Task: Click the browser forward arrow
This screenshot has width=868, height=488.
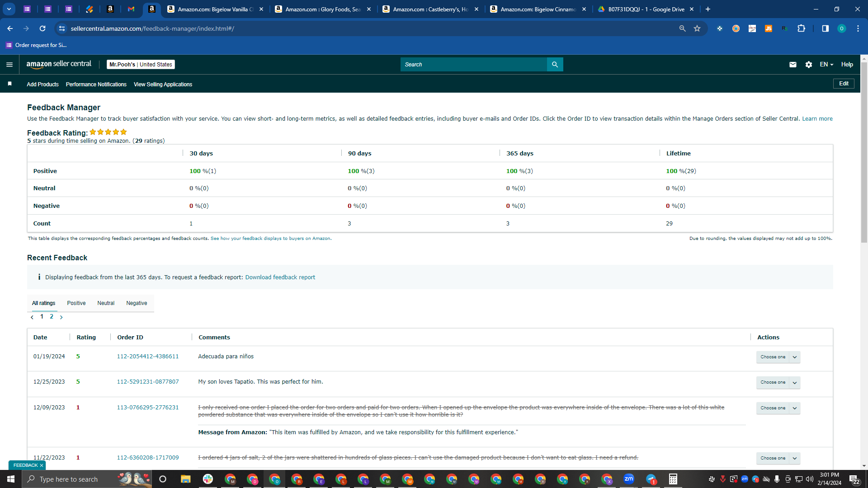Action: (26, 28)
